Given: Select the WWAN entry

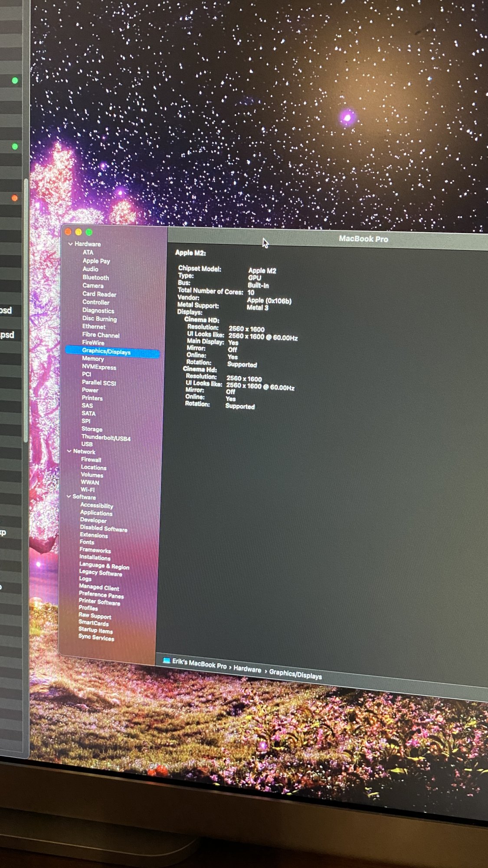Looking at the screenshot, I should click(90, 482).
